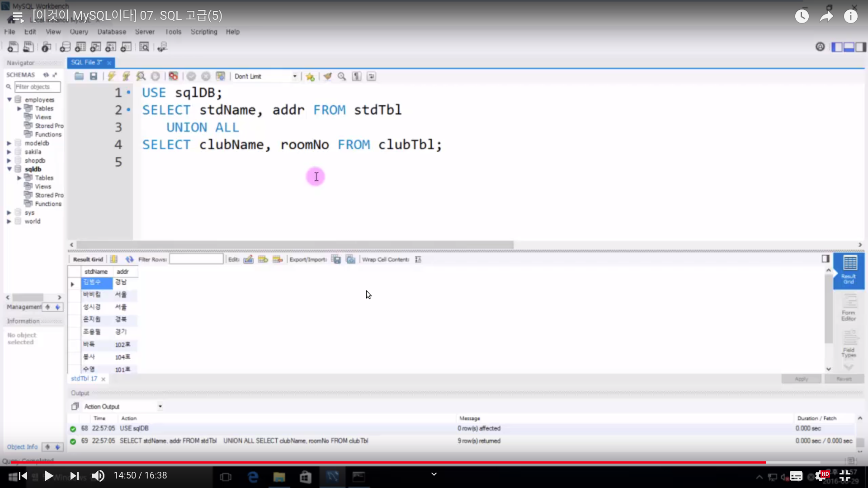Save the SQL script
This screenshot has height=488, width=868.
[x=94, y=76]
